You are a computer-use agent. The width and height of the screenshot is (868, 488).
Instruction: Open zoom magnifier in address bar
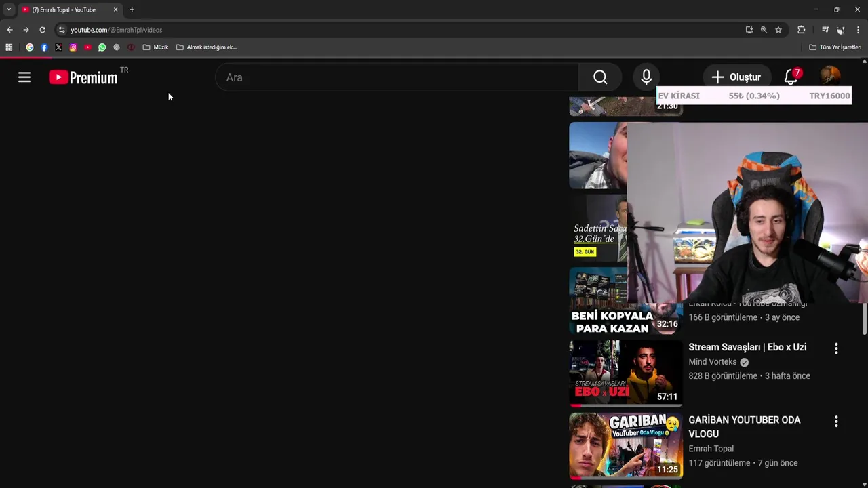(x=764, y=30)
